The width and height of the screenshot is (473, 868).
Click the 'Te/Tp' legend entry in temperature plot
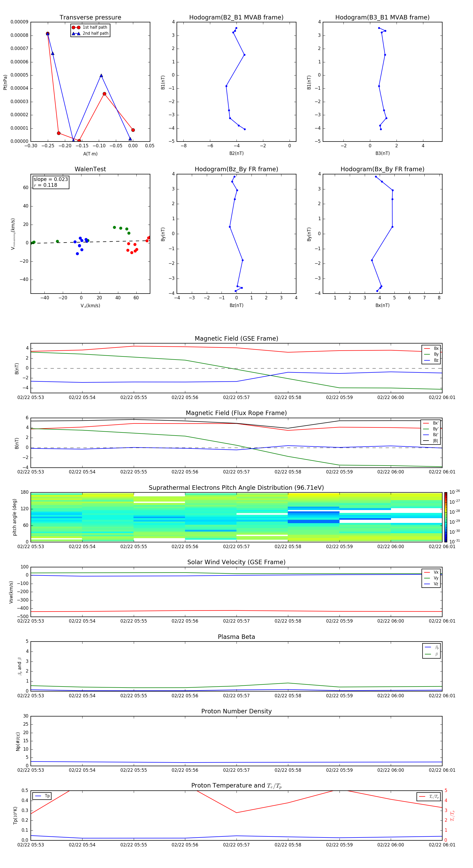429,796
